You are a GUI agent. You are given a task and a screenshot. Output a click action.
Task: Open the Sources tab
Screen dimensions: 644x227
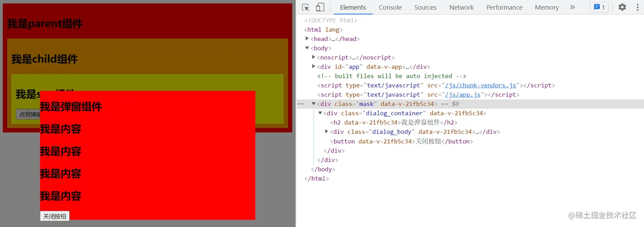tap(425, 7)
